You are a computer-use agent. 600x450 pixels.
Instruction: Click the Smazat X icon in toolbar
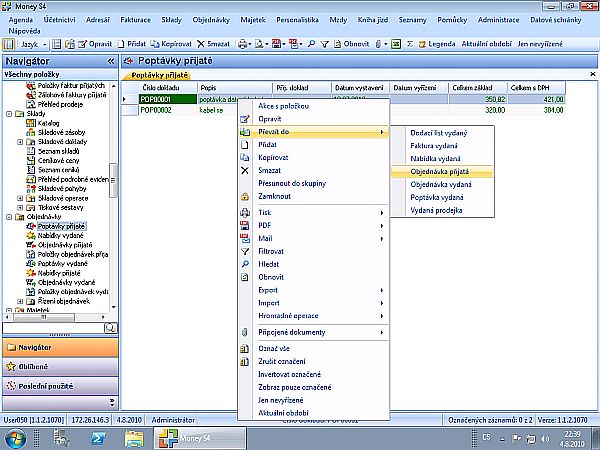(201, 44)
